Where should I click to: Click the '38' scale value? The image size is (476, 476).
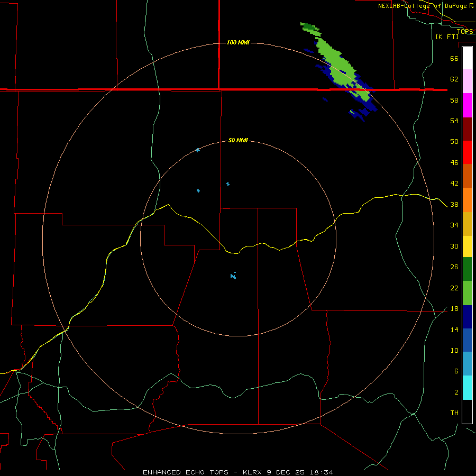pos(454,205)
